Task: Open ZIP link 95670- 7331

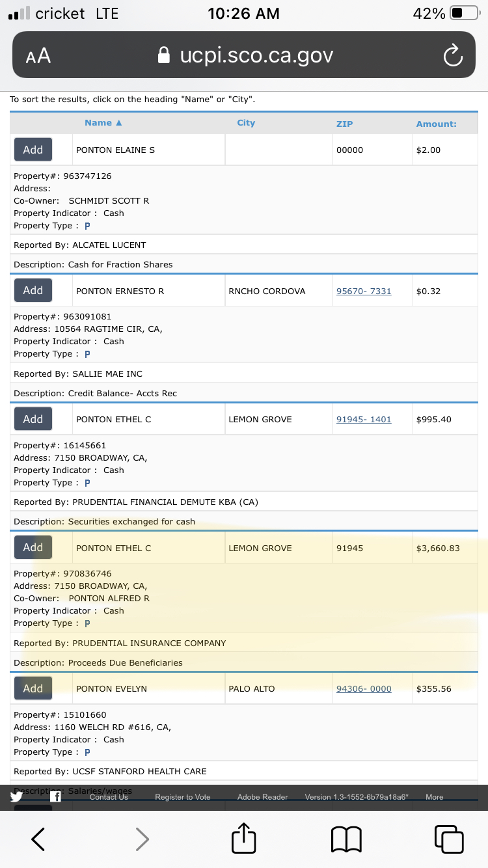Action: 364,292
